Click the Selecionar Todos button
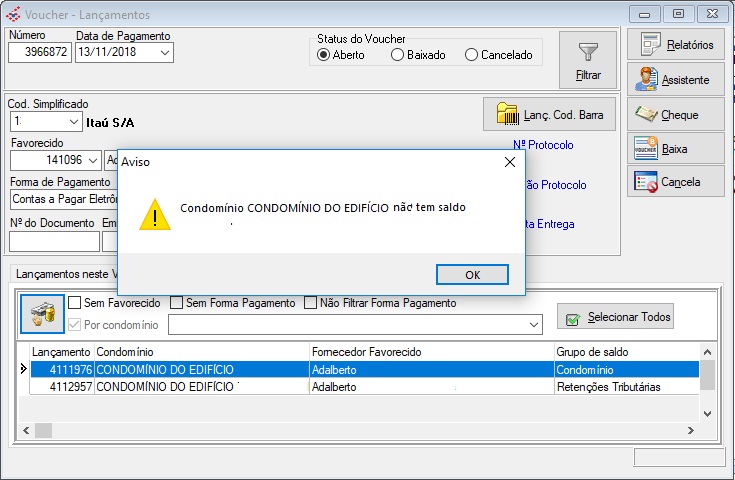This screenshot has height=480, width=735. pyautogui.click(x=615, y=317)
